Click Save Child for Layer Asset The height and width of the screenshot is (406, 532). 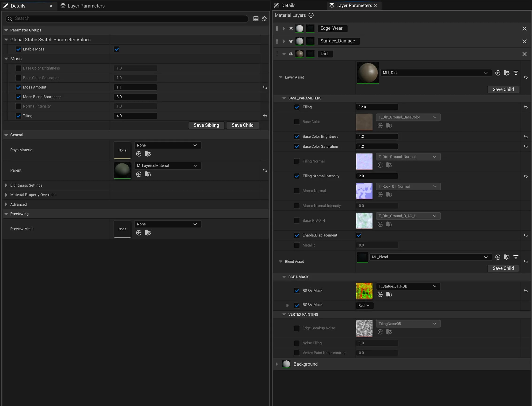point(503,89)
